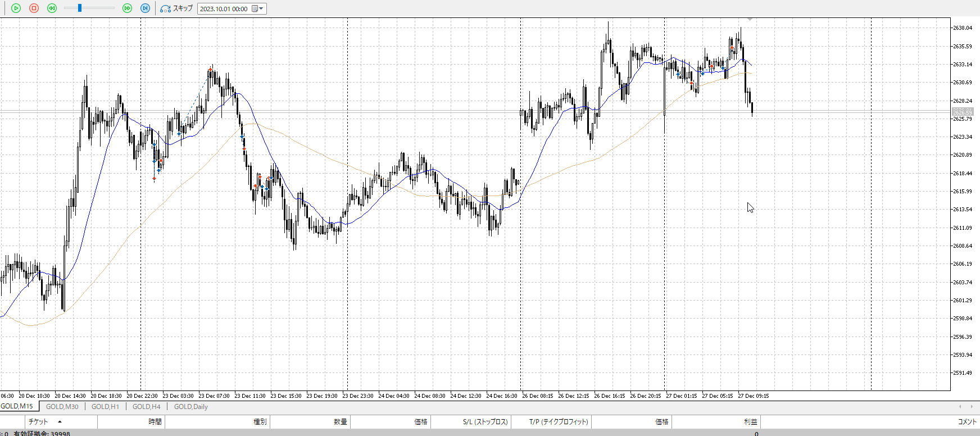
Task: Click the S/L (ストップロス) column header
Action: 485,421
